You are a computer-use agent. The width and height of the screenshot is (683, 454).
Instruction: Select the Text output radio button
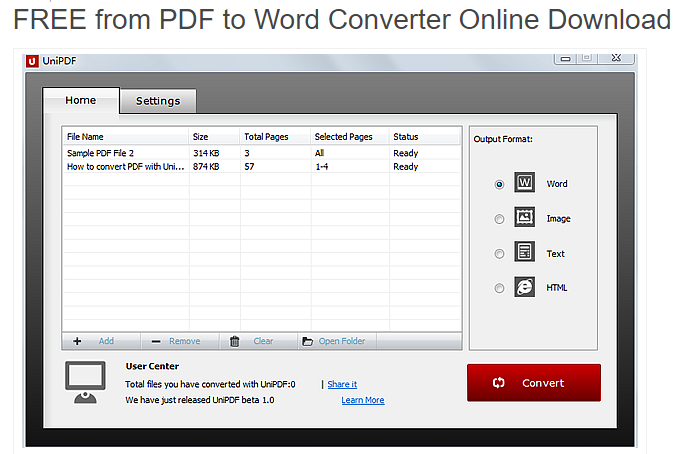point(499,254)
